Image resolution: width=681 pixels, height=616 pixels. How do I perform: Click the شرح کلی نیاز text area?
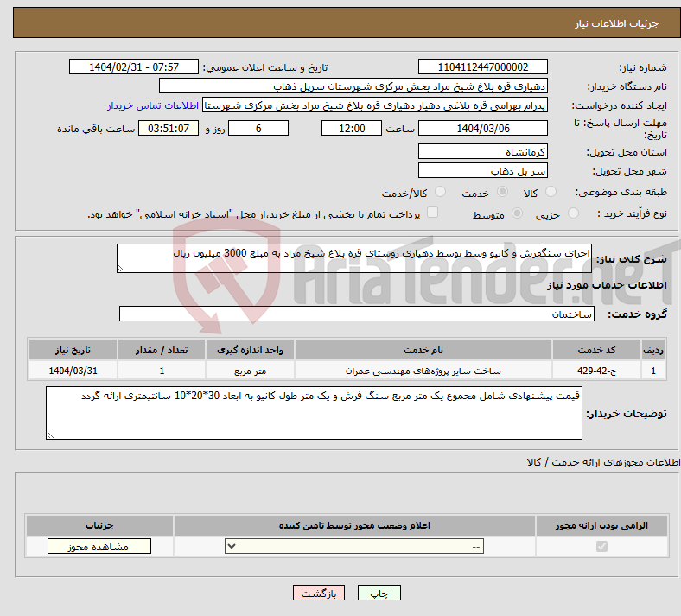[354, 258]
